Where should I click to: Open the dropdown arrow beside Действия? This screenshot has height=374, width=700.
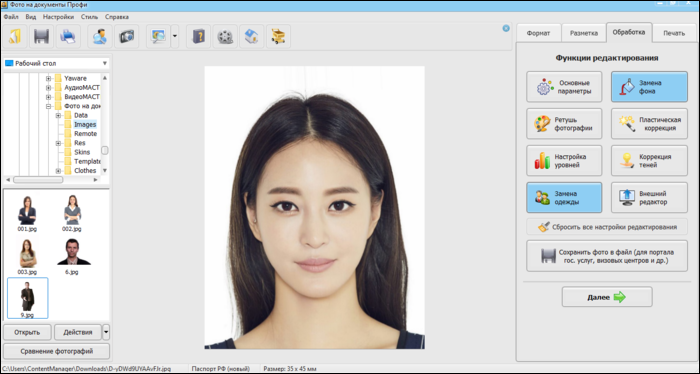106,332
